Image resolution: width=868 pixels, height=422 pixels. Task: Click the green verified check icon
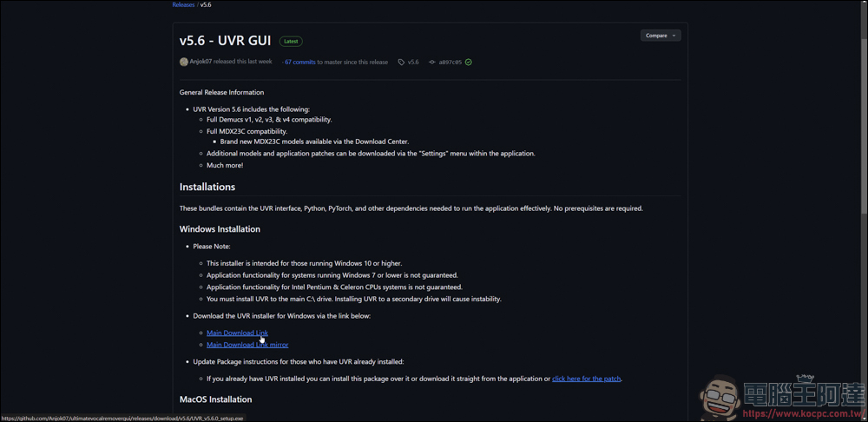[x=469, y=62]
